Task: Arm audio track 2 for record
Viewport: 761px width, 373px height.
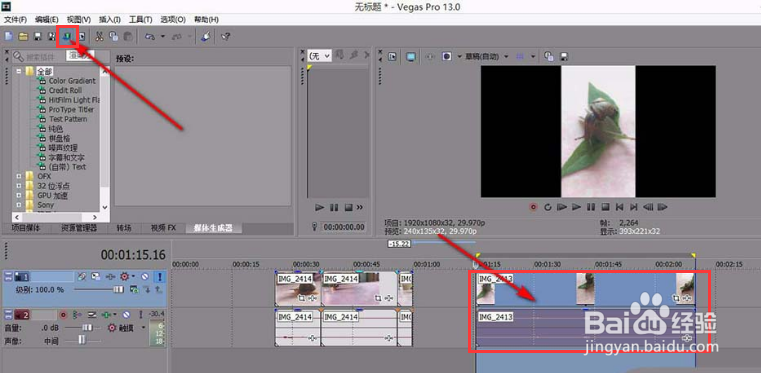Action: [x=63, y=315]
